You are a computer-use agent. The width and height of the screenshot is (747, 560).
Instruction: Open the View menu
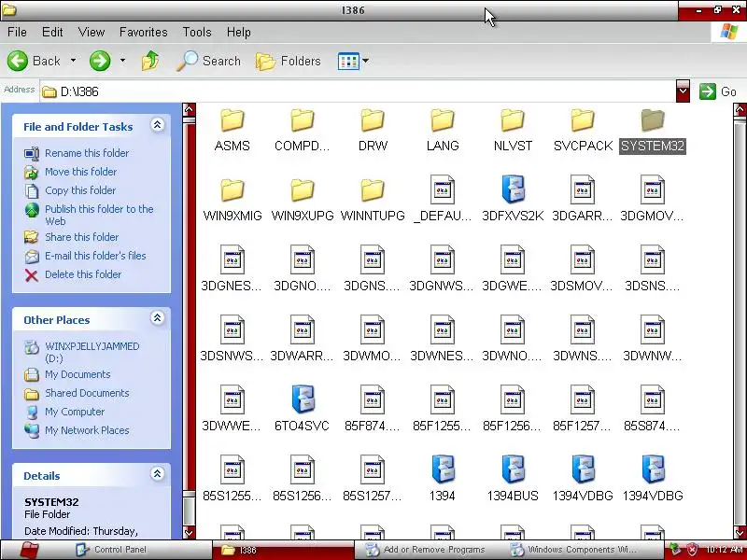click(92, 32)
